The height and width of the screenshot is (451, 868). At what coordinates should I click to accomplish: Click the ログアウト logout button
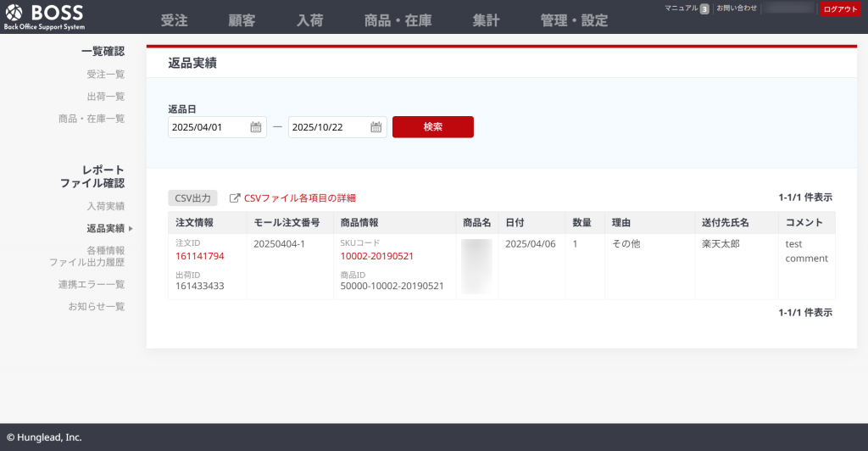(840, 9)
